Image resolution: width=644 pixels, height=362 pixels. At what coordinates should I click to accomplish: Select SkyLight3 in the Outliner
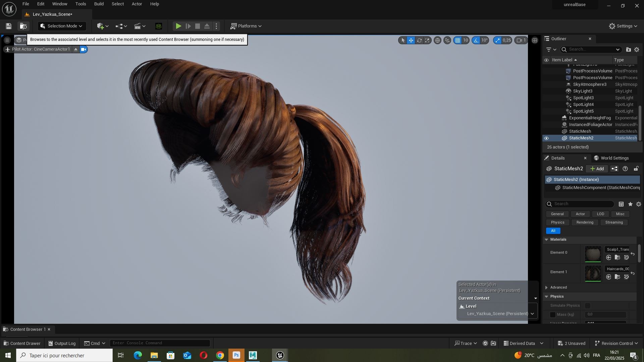coord(583,91)
